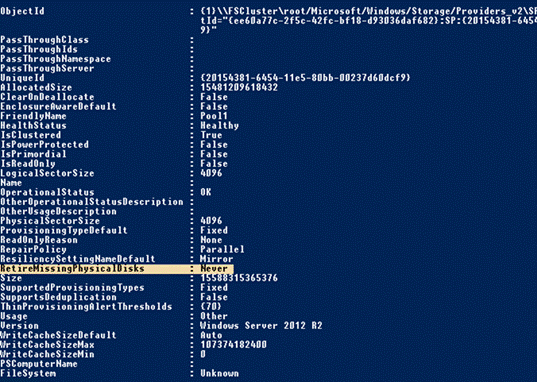Click the LogicalSectorSize value 4096

pyautogui.click(x=211, y=173)
